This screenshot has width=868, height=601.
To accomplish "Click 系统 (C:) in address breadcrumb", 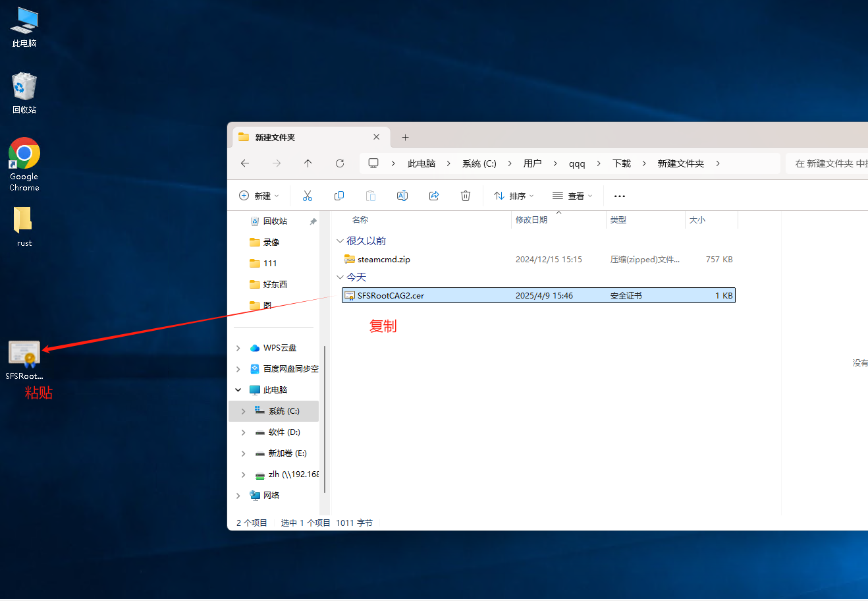I will coord(479,163).
